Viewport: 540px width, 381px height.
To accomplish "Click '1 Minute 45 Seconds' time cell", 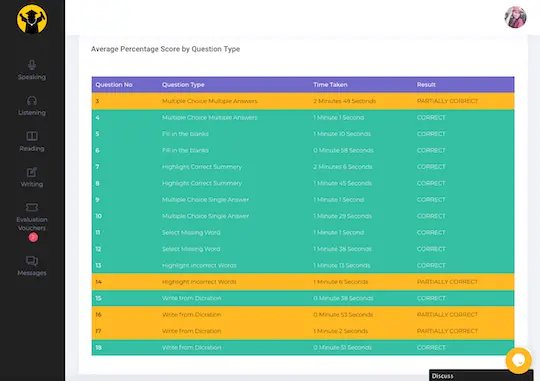I will point(342,183).
